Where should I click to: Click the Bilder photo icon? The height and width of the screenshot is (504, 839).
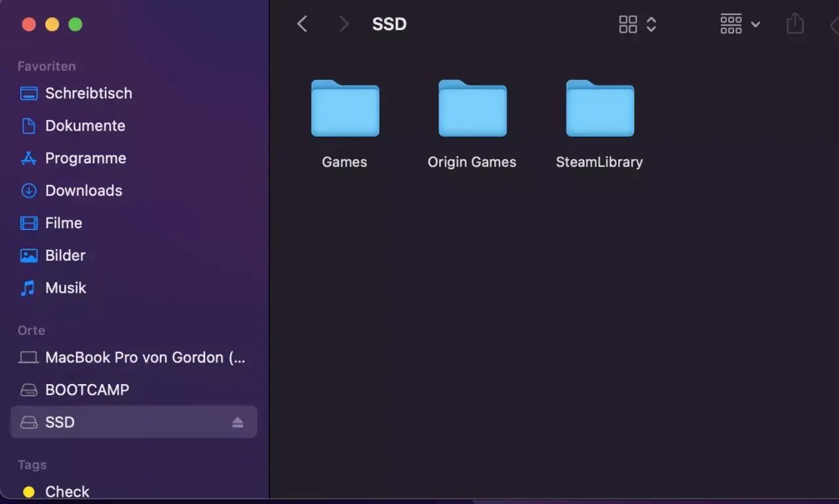[29, 256]
